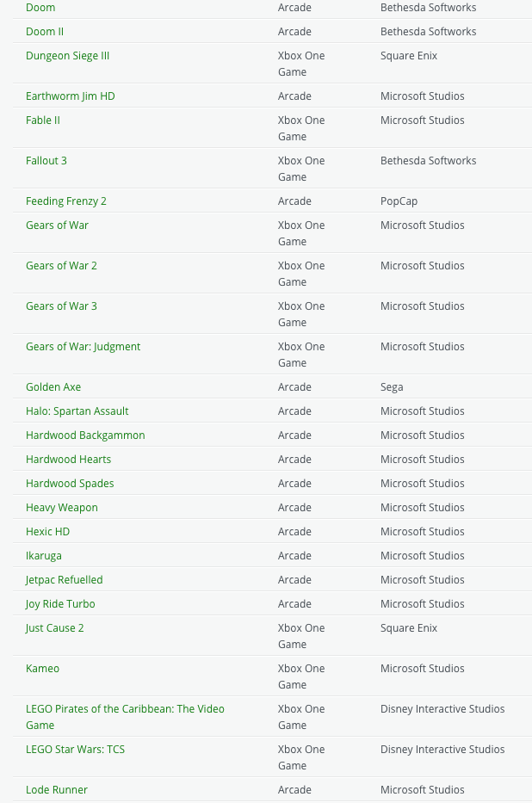Open the Fallout 3 page
Viewport: 532px width, 803px height.
(x=46, y=160)
